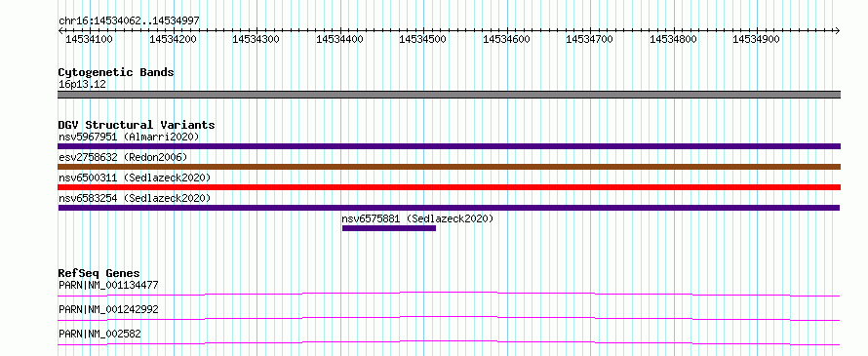Screen dimensions: 868x356
Task: Click ruler position 14534300
Action: pos(256,39)
